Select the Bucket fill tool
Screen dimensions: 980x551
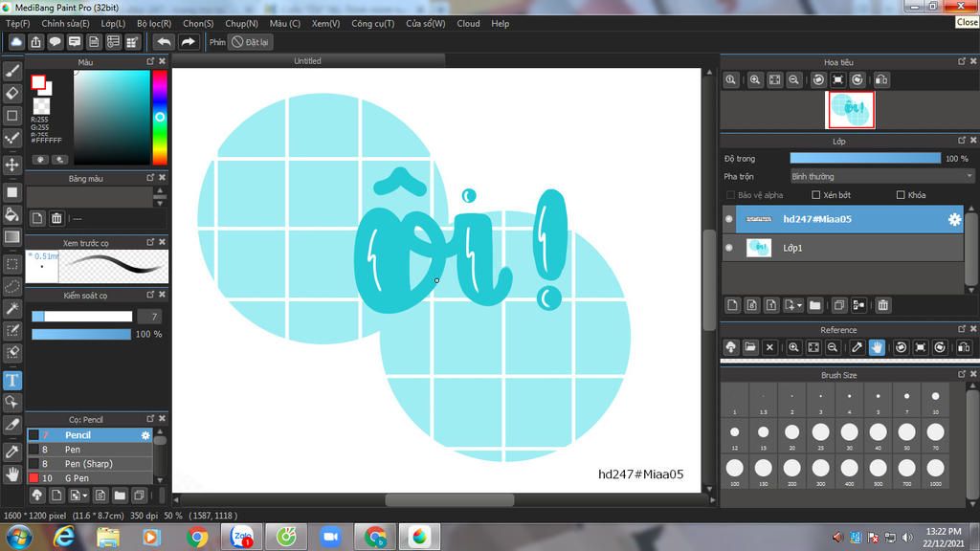(11, 215)
